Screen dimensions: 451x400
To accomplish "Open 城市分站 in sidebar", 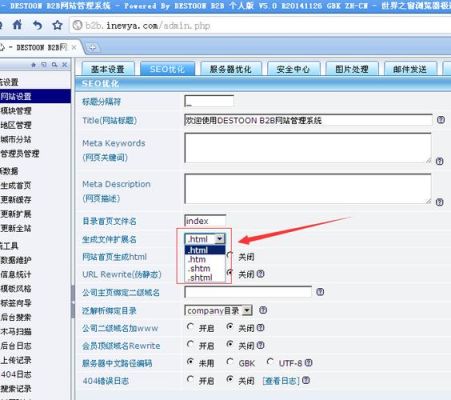I will tap(16, 139).
